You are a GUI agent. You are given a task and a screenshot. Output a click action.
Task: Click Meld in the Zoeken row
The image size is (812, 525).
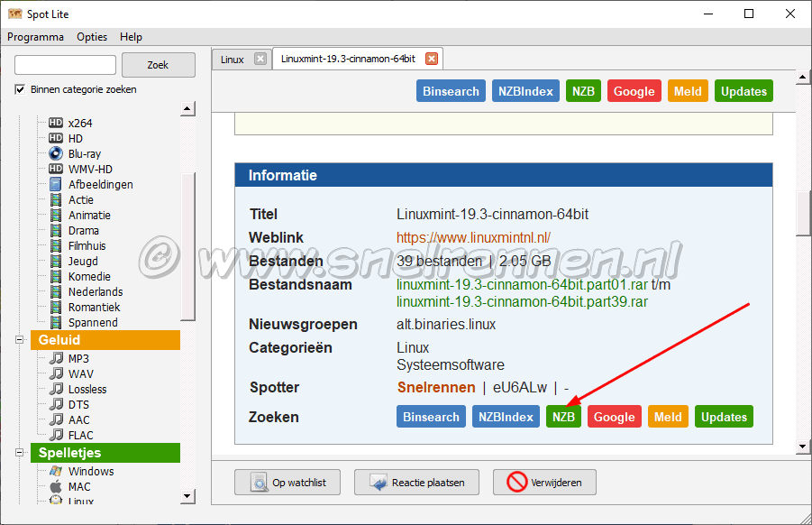pyautogui.click(x=668, y=417)
